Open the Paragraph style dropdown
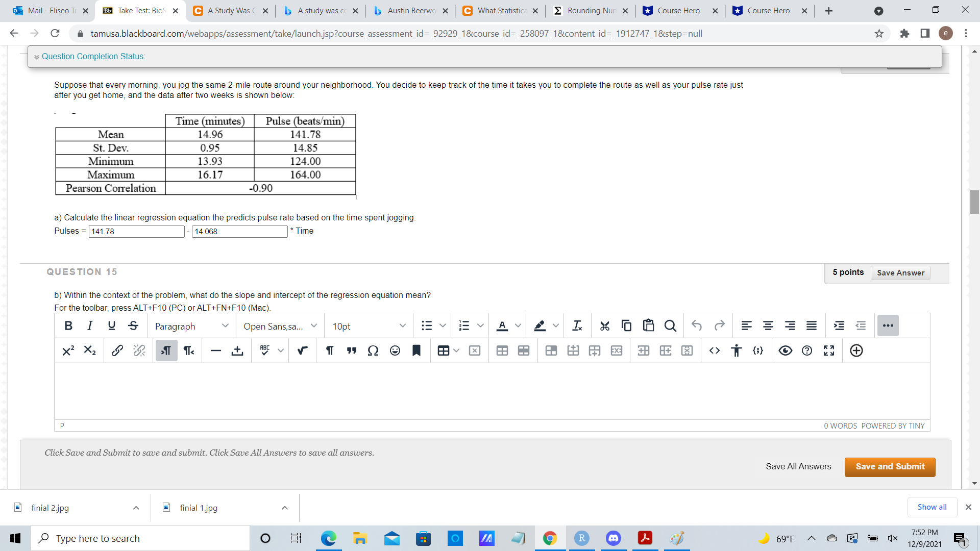The image size is (980, 551). (191, 326)
